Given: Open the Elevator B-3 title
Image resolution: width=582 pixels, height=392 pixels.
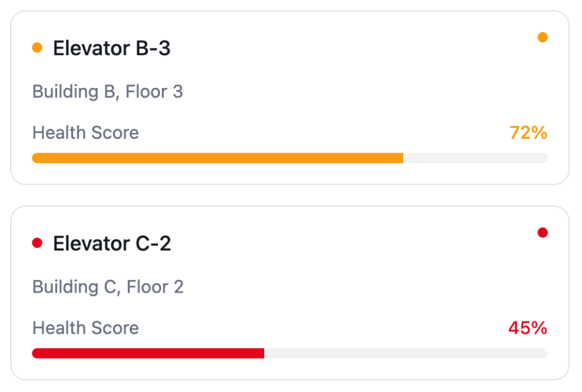Looking at the screenshot, I should [112, 48].
